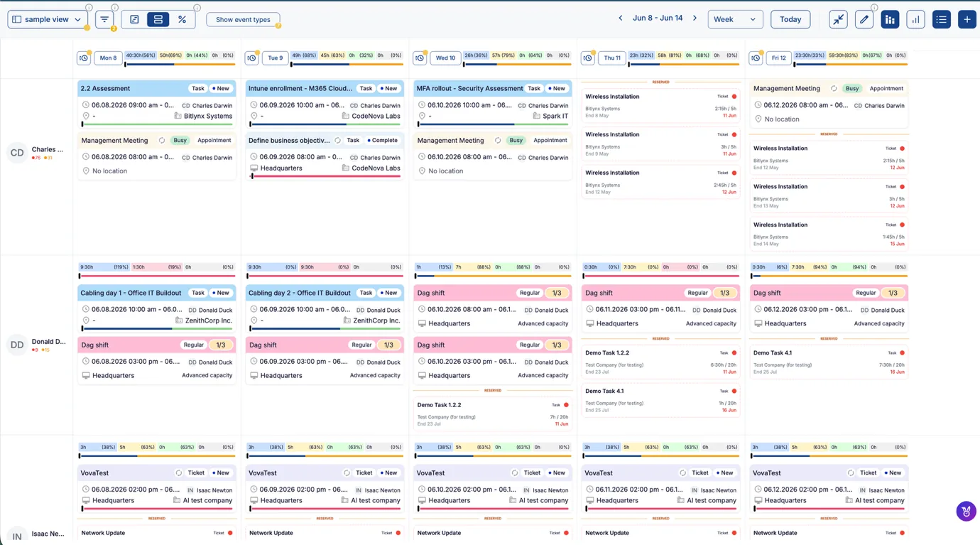This screenshot has width=980, height=545.
Task: Toggle the list view icon
Action: click(x=941, y=19)
